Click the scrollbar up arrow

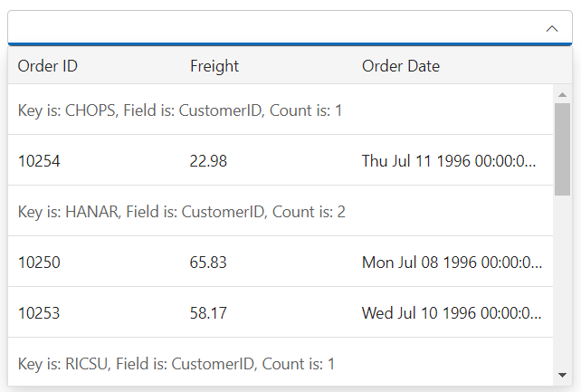(562, 94)
